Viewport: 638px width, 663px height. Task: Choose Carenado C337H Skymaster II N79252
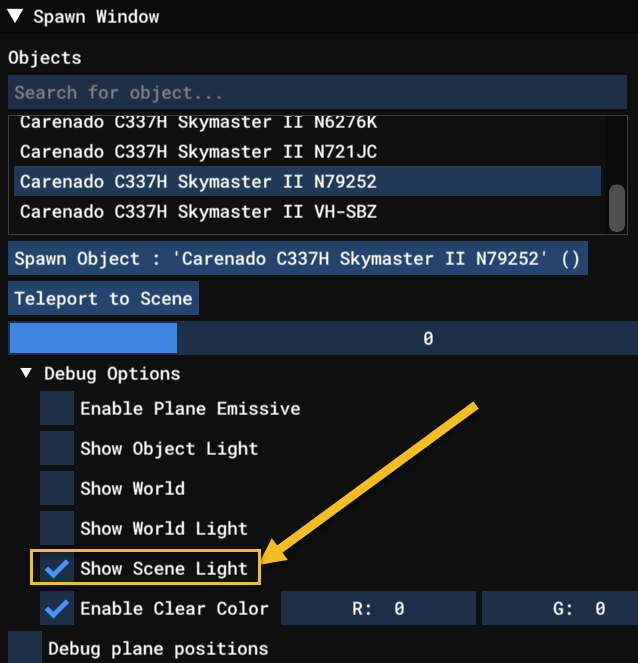198,182
